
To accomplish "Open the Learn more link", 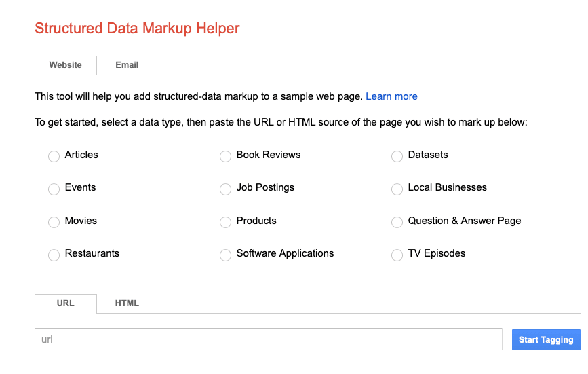I will [391, 96].
